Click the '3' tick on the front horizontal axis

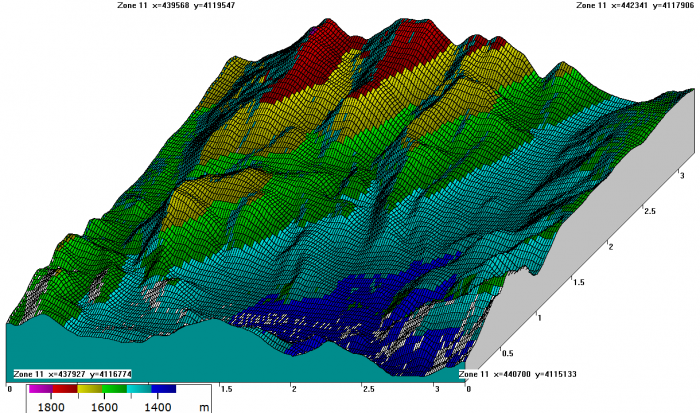click(x=437, y=389)
